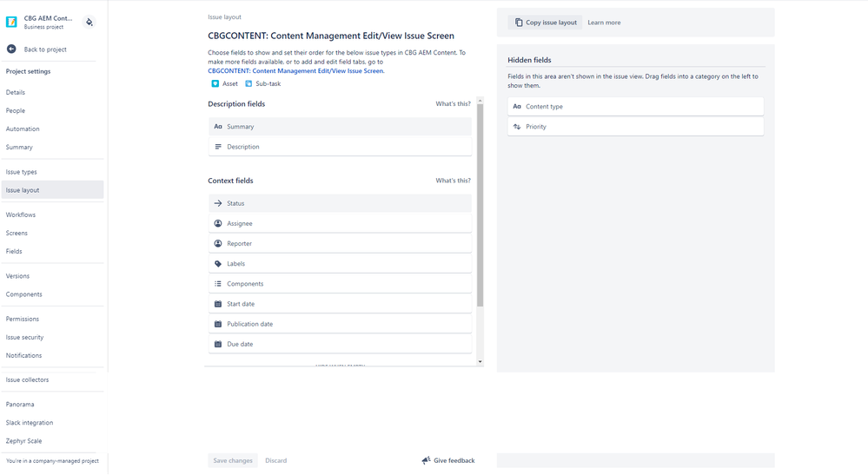
Task: Select the hidden Priority field row
Action: coord(635,127)
